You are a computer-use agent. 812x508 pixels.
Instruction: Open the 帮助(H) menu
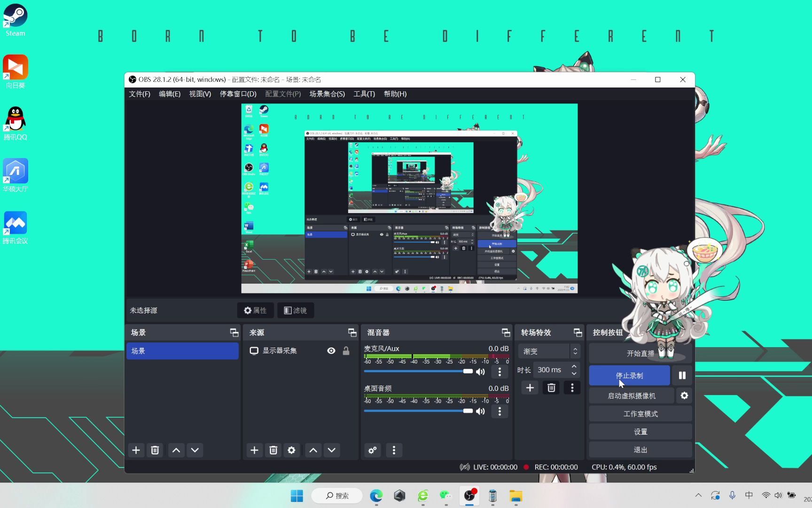click(x=395, y=94)
